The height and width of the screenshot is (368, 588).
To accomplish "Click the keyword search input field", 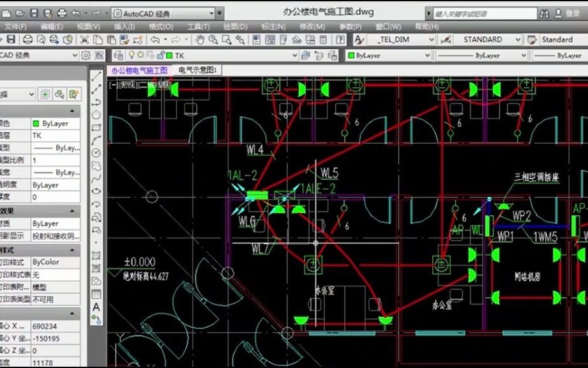I will click(x=485, y=14).
